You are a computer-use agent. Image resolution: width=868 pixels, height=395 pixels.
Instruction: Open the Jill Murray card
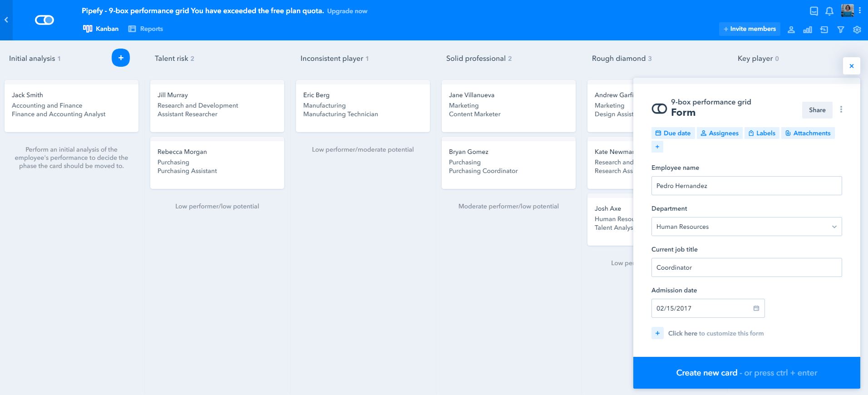pos(217,106)
